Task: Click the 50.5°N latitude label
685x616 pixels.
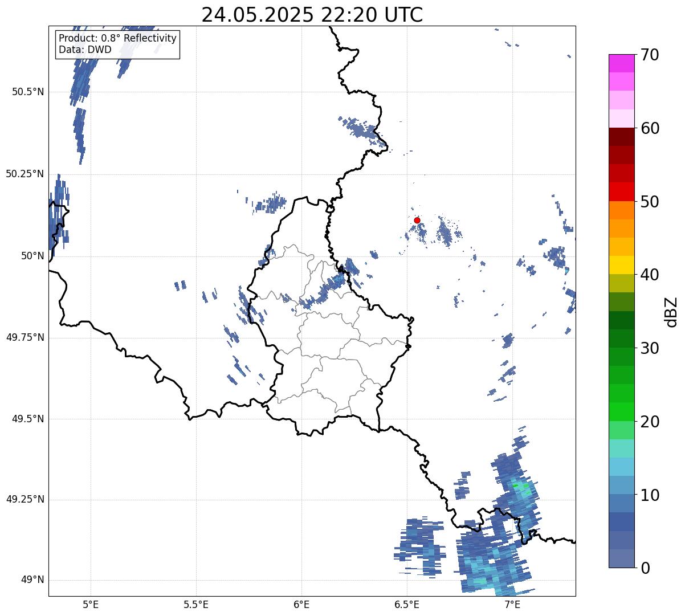Action: coord(28,92)
